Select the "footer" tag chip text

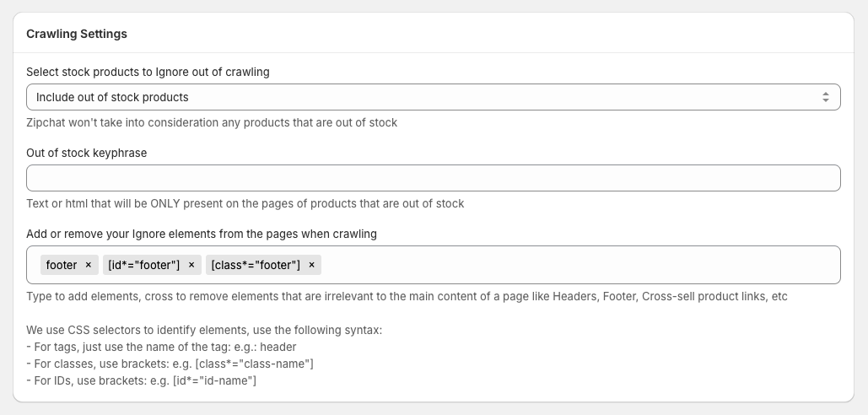pos(62,265)
